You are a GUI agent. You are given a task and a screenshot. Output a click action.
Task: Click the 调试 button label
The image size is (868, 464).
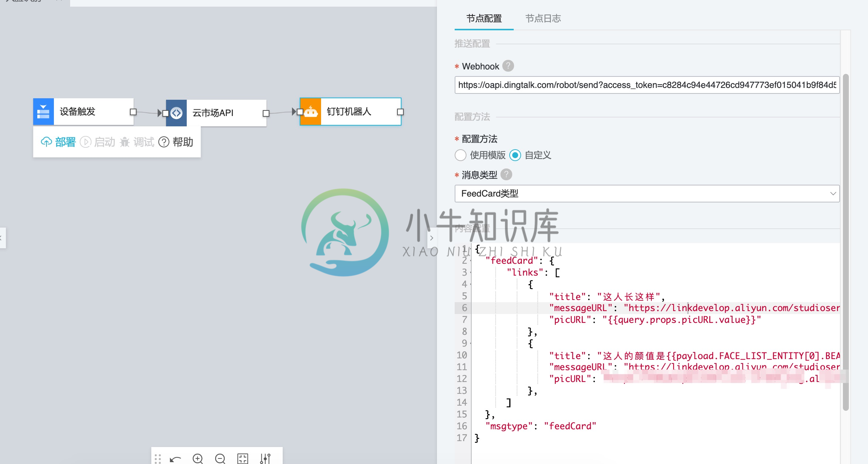pos(144,142)
